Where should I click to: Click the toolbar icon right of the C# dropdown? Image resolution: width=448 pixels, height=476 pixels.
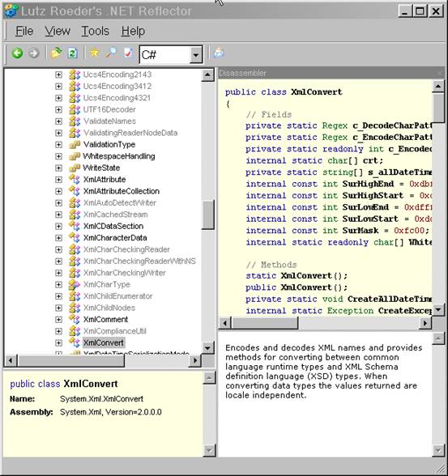coord(219,53)
